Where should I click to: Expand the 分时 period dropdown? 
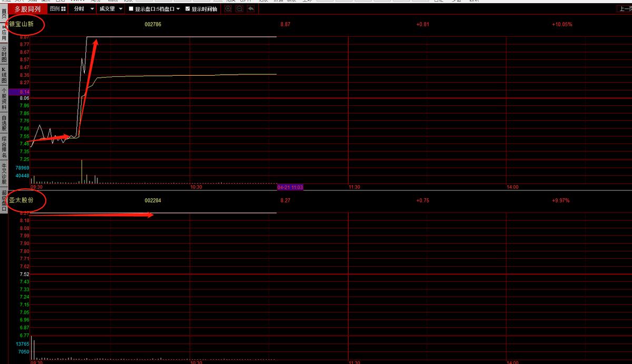click(x=92, y=9)
